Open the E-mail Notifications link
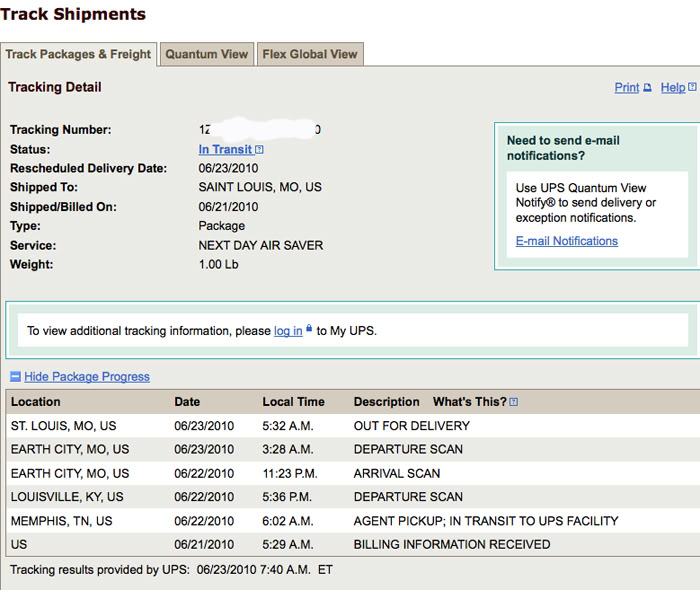This screenshot has height=590, width=700. coord(567,241)
